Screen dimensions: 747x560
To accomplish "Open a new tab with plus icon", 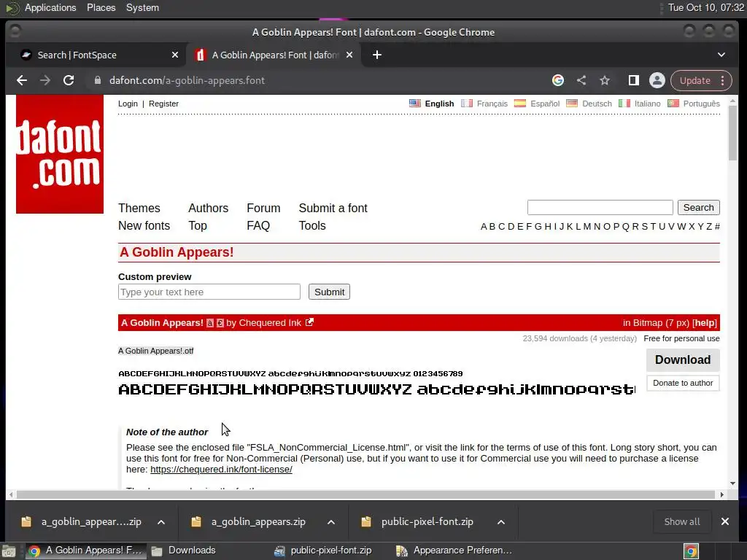I will pyautogui.click(x=377, y=55).
